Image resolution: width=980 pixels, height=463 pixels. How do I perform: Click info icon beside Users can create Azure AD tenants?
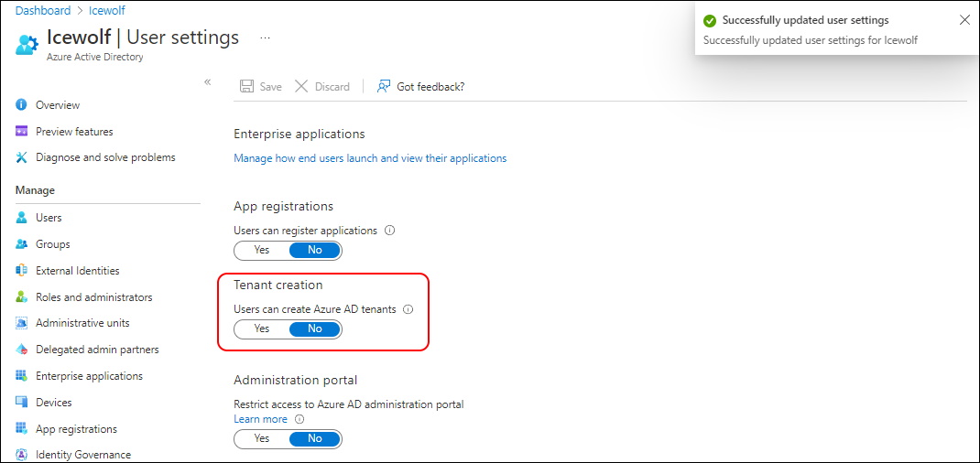tap(408, 309)
